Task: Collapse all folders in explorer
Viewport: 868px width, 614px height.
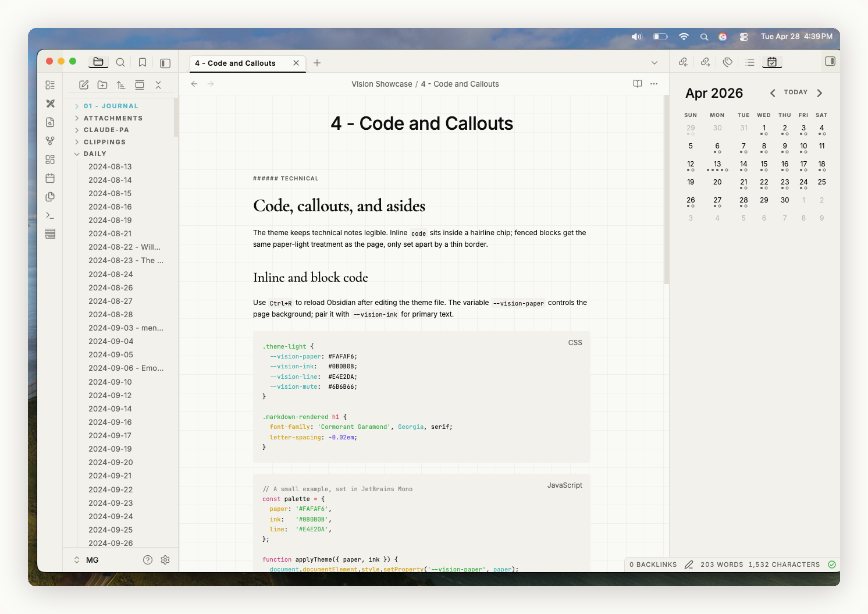Action: click(158, 85)
